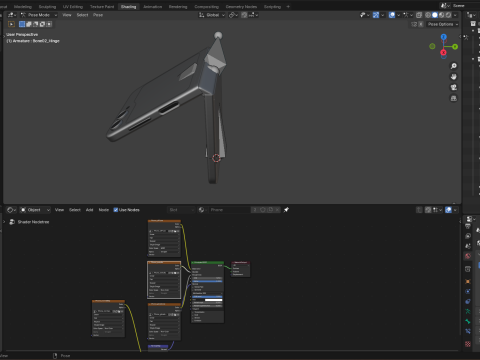Expand the Pose Options dropdown

(x=443, y=24)
